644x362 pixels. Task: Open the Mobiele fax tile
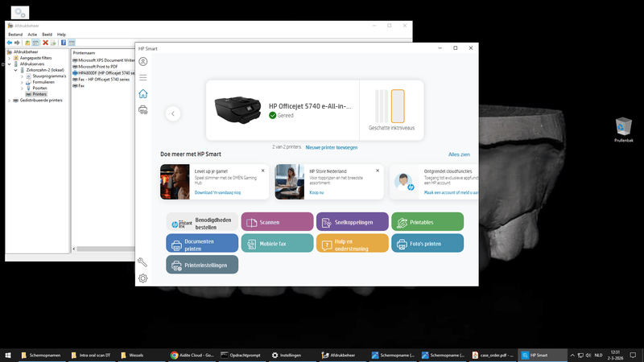point(277,244)
